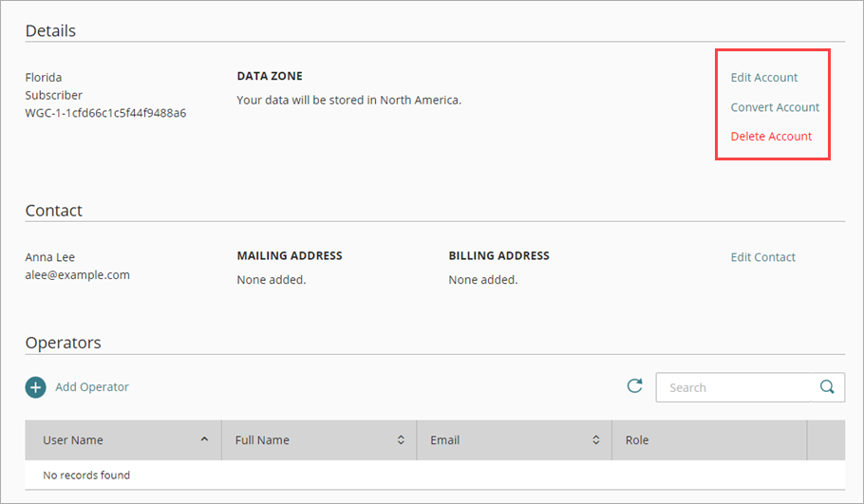Toggle the User Name ascending sort arrow

[x=205, y=440]
